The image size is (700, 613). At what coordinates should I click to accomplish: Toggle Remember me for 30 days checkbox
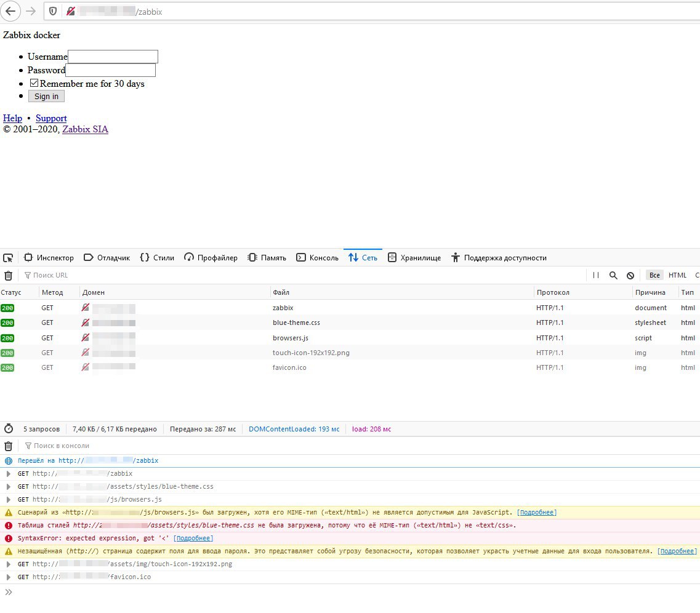pyautogui.click(x=34, y=83)
